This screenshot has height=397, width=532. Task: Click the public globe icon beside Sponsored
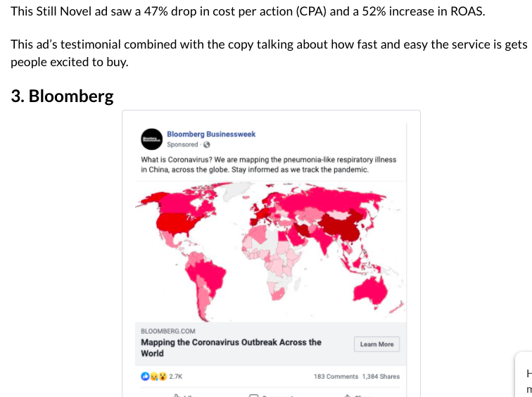(x=207, y=145)
